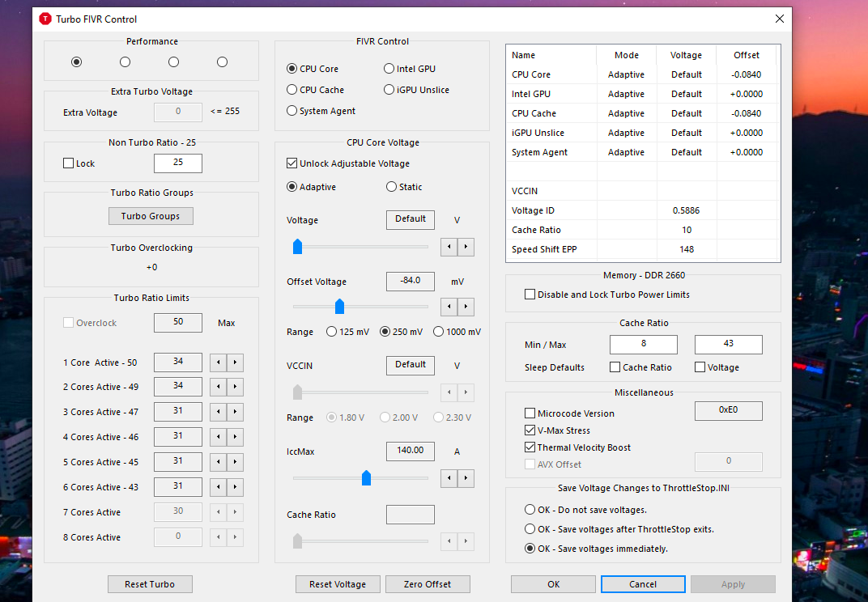Click Reset Voltage button

(338, 583)
